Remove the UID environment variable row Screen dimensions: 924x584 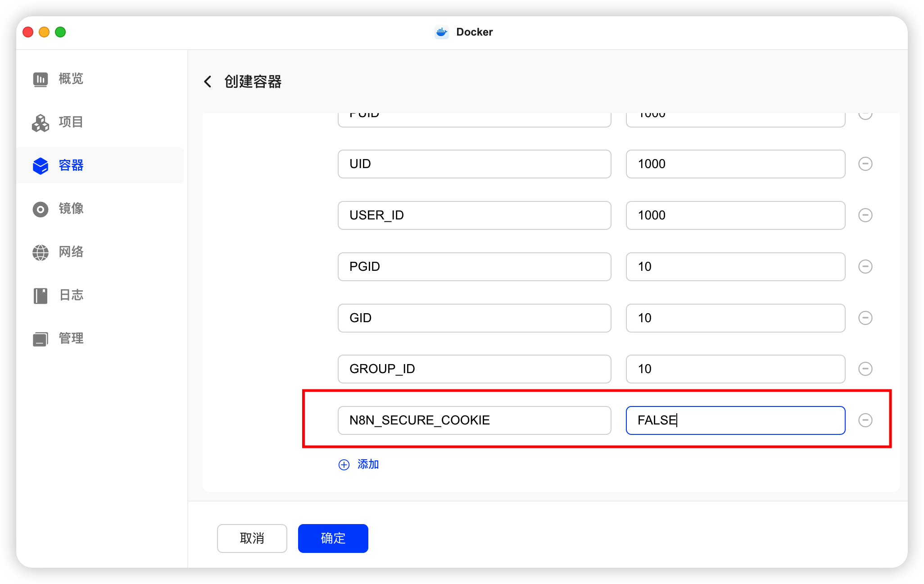pos(865,164)
